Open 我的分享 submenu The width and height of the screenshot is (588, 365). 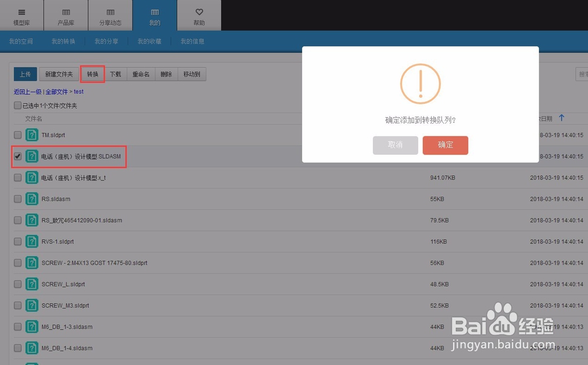[106, 41]
